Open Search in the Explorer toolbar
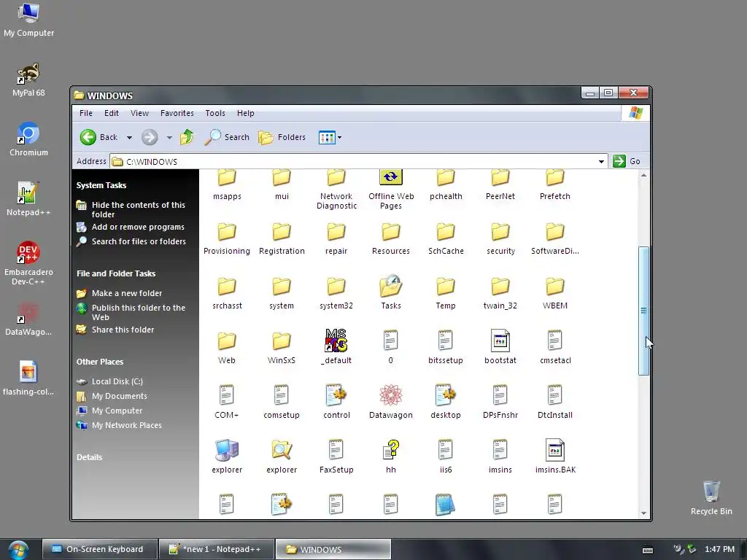Image resolution: width=747 pixels, height=560 pixels. click(228, 137)
